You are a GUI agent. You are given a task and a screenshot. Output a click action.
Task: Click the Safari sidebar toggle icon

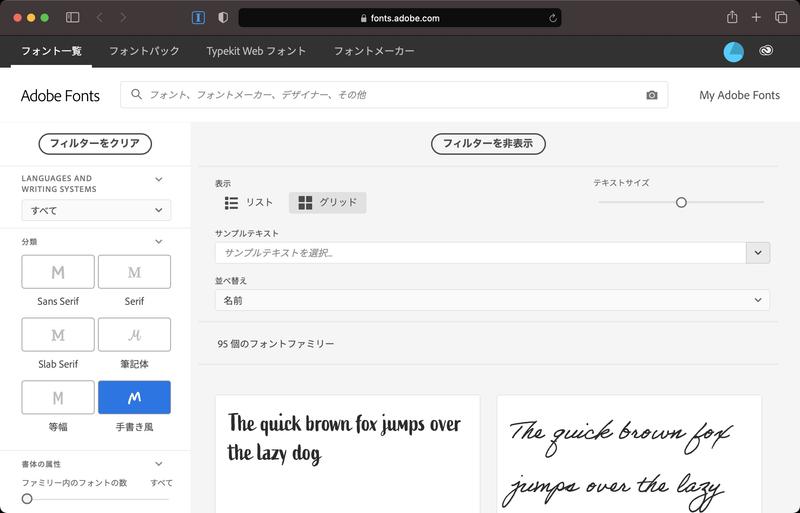coord(72,17)
